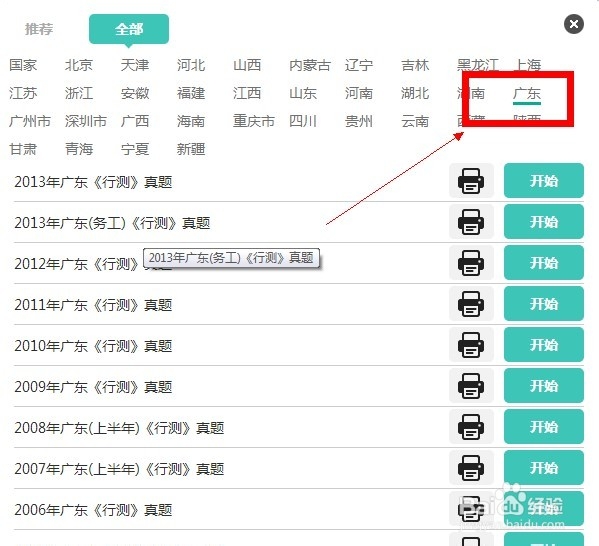The width and height of the screenshot is (599, 546).
Task: Print the 2013年广东(务工)《行测》真题 paper
Action: click(x=471, y=222)
